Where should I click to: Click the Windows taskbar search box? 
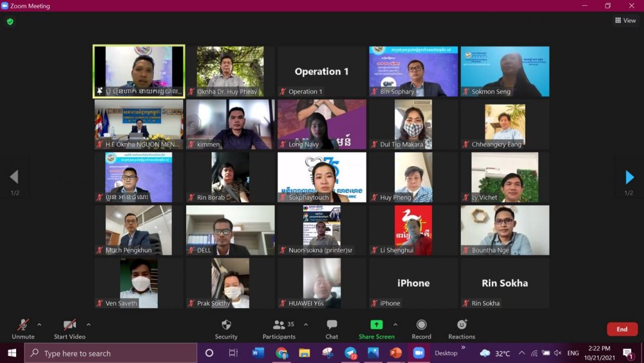pyautogui.click(x=111, y=353)
